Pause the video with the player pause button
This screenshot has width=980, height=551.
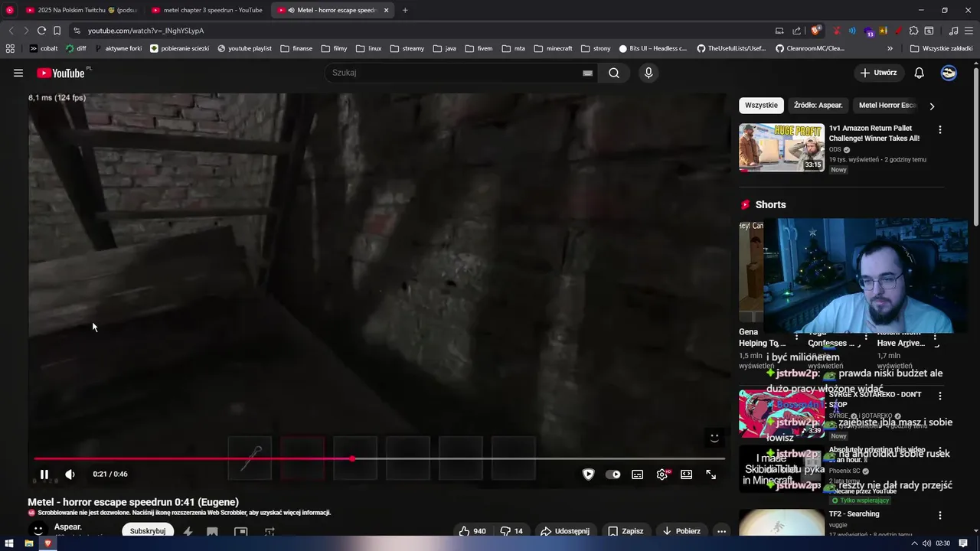tap(44, 474)
